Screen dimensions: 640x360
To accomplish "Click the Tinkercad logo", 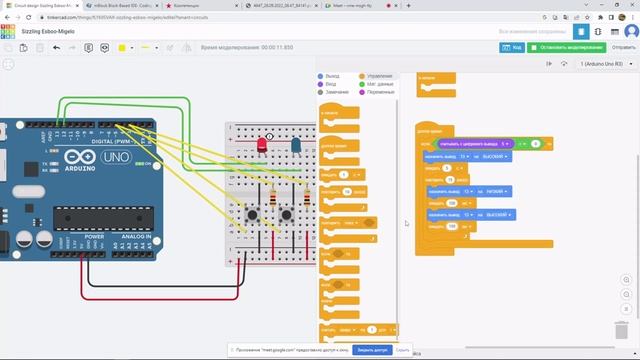I will click(x=8, y=31).
